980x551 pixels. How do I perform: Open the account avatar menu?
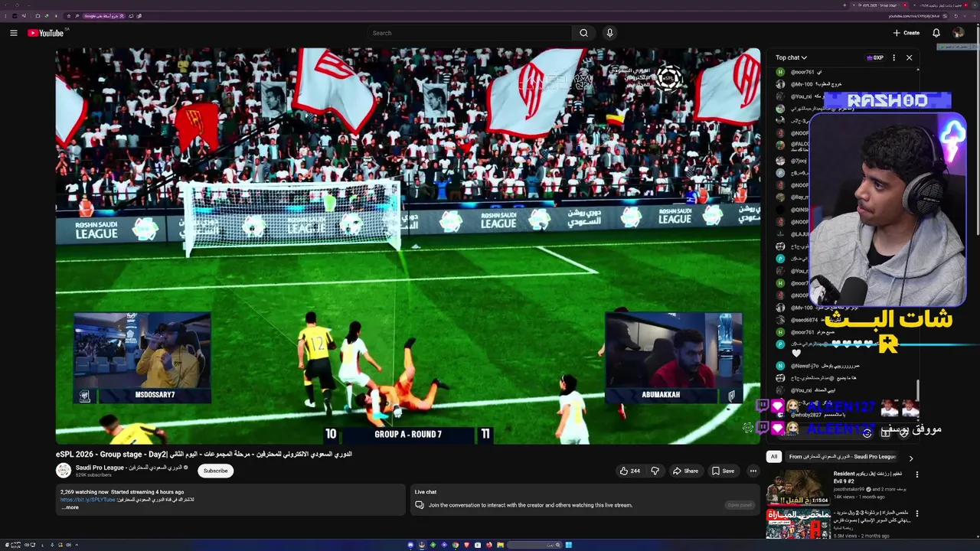click(x=959, y=33)
